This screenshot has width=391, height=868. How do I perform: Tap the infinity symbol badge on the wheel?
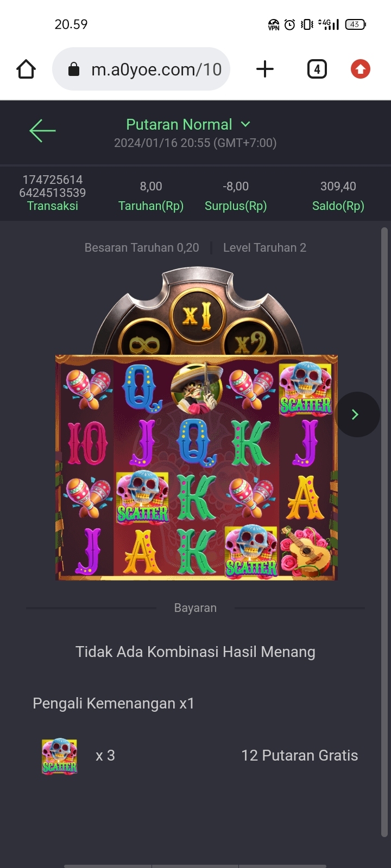pos(144,342)
